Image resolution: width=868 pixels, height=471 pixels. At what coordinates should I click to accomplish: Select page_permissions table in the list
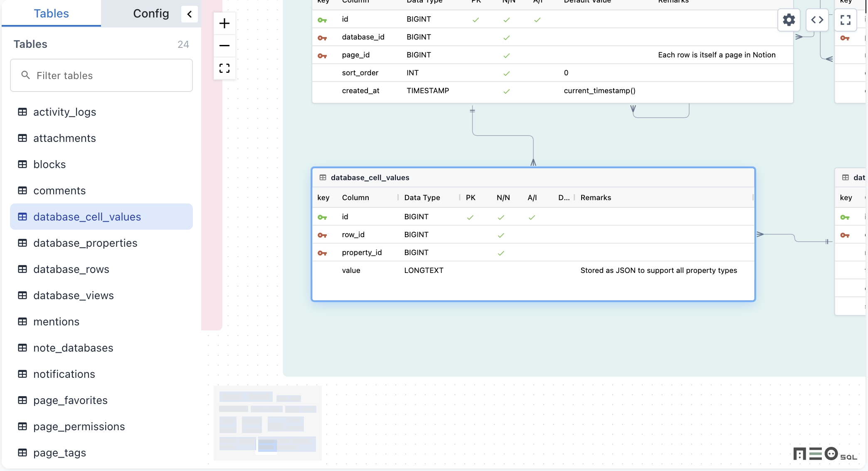pos(101,426)
